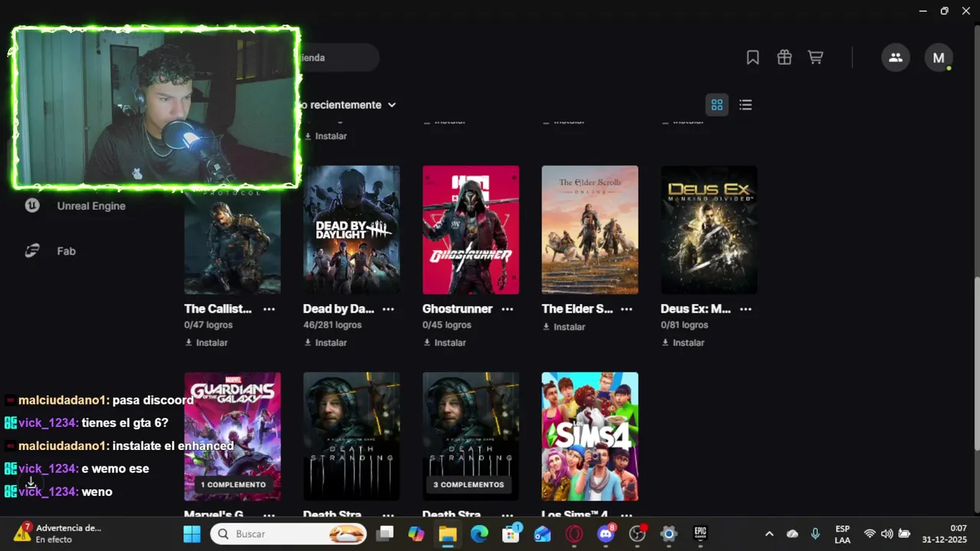
Task: Click the '1 COMPLEMENTO' badge
Action: pyautogui.click(x=234, y=484)
